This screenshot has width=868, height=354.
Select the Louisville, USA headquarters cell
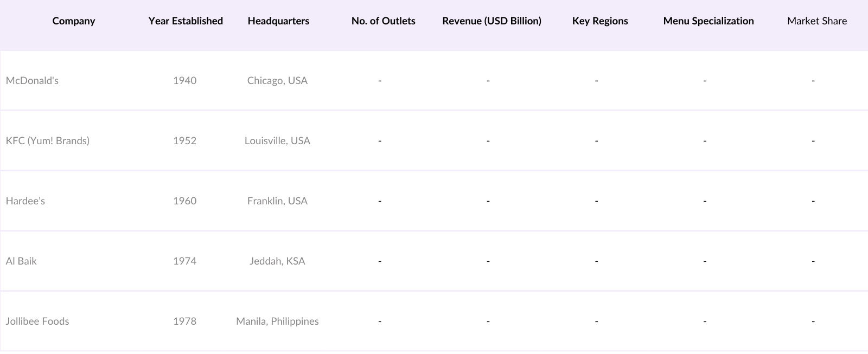point(277,141)
